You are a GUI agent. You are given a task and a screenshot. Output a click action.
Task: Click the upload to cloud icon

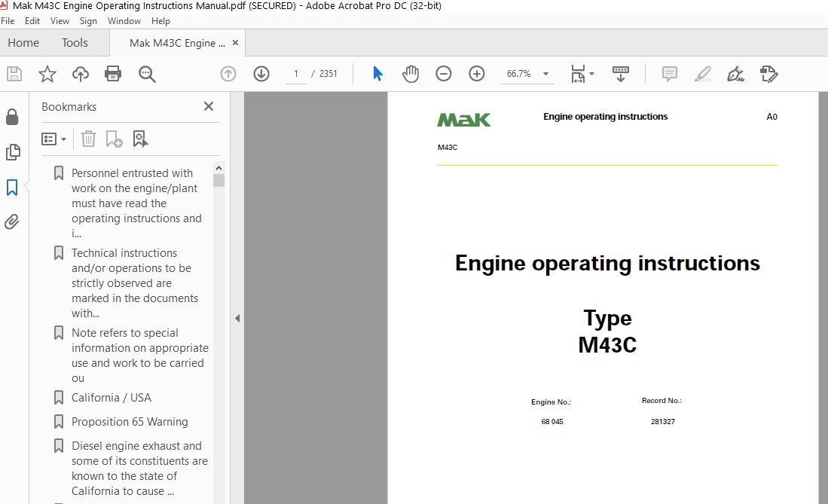point(81,74)
